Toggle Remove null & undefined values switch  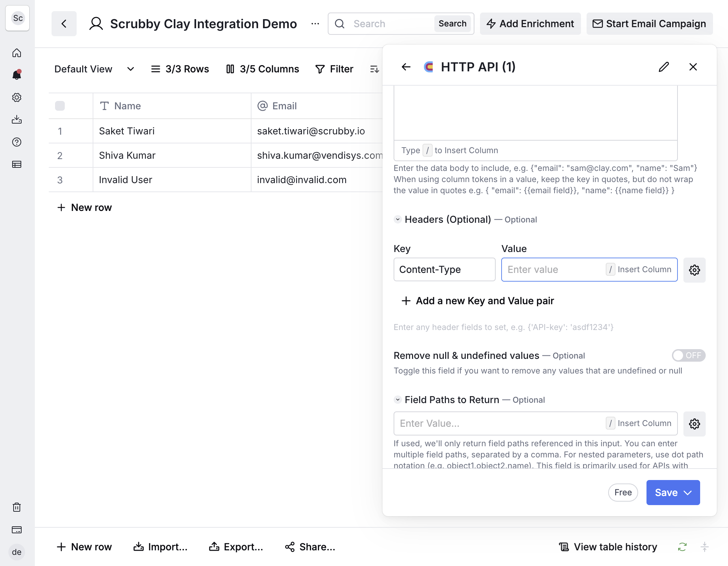pos(688,355)
